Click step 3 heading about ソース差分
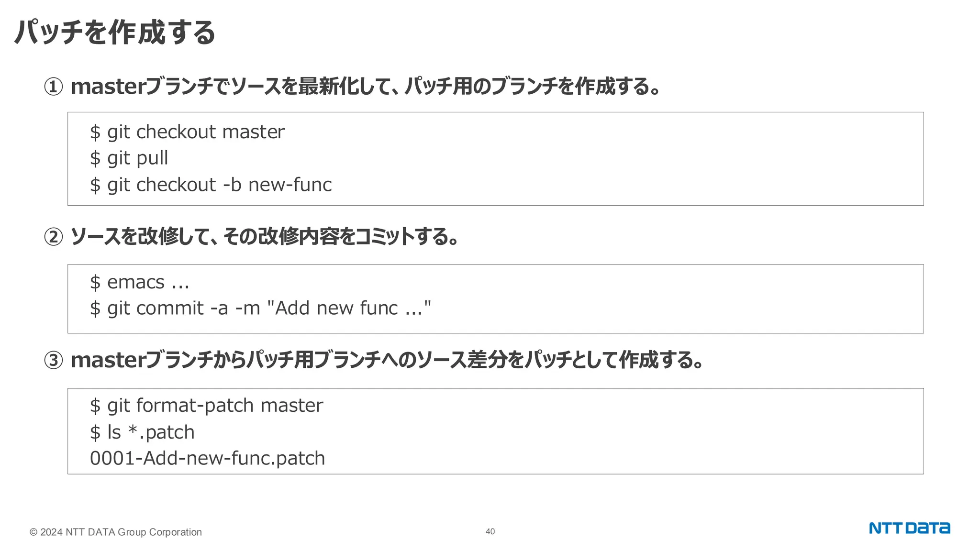 tap(387, 360)
